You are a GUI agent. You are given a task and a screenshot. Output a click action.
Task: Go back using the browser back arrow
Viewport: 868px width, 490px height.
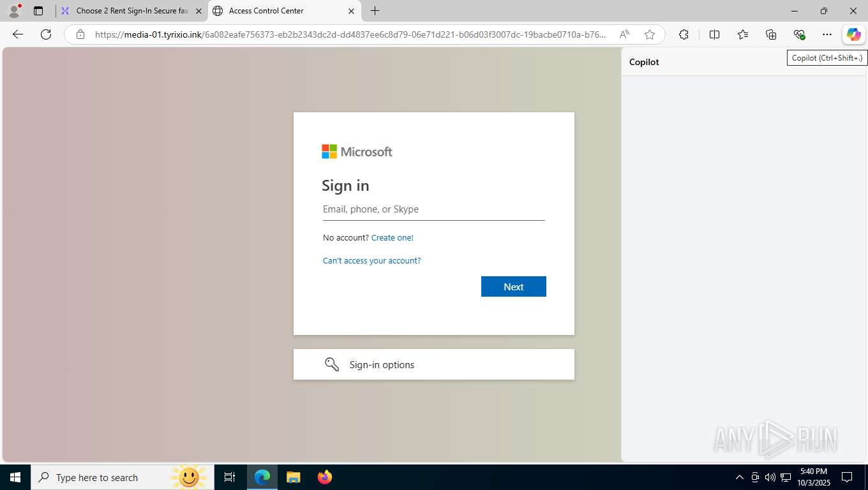18,34
